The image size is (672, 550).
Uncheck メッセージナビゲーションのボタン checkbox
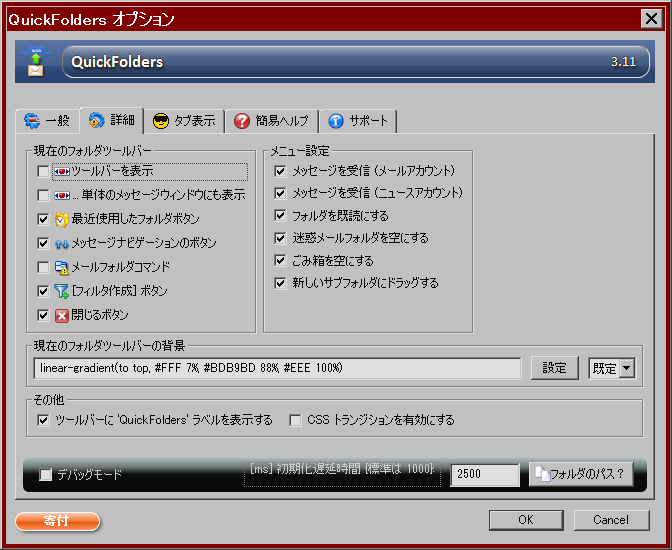click(x=43, y=243)
